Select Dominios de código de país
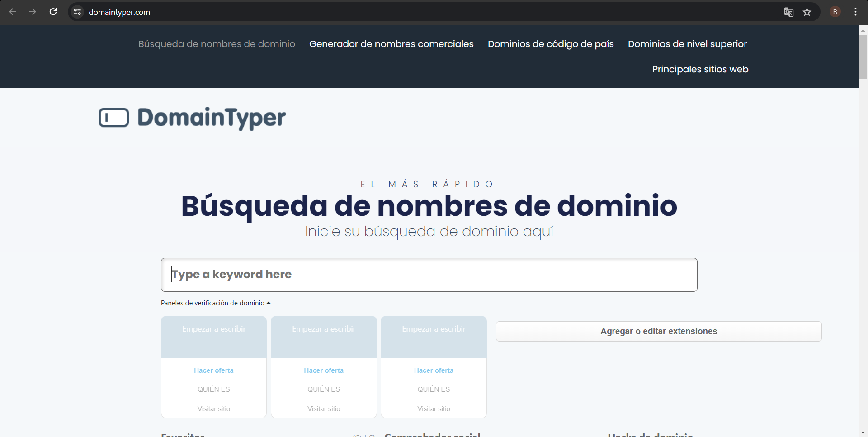Viewport: 868px width, 437px height. click(x=551, y=44)
